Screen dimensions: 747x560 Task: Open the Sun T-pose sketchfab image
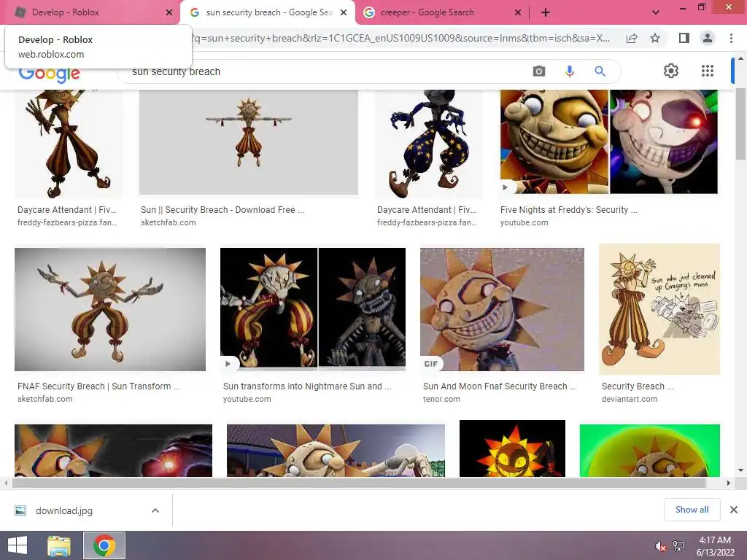(248, 142)
